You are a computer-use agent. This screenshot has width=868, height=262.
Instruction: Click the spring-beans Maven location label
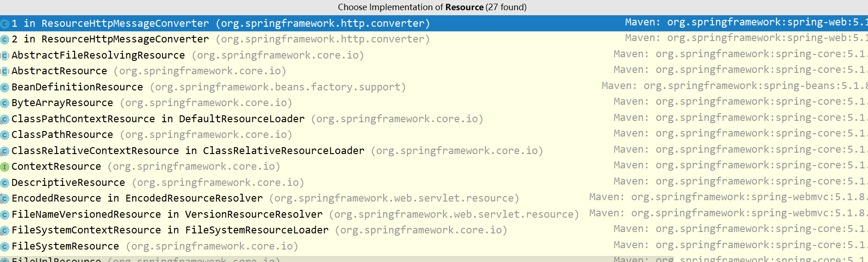tap(734, 86)
